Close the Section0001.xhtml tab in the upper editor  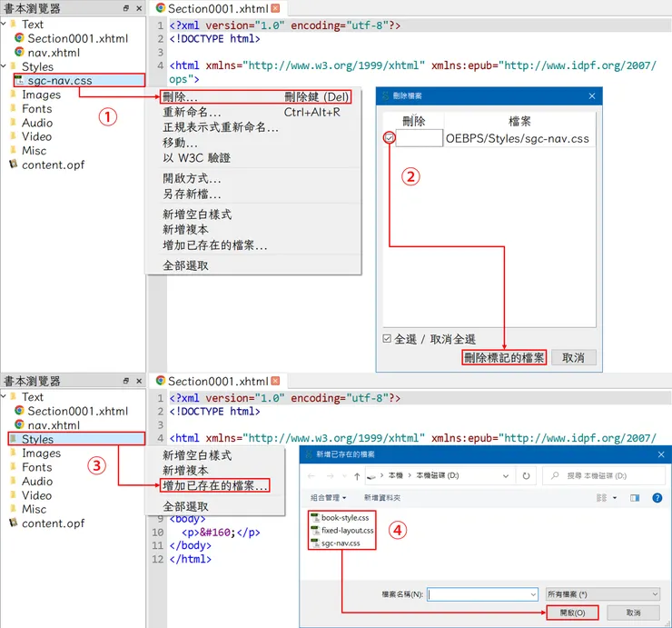click(x=275, y=8)
